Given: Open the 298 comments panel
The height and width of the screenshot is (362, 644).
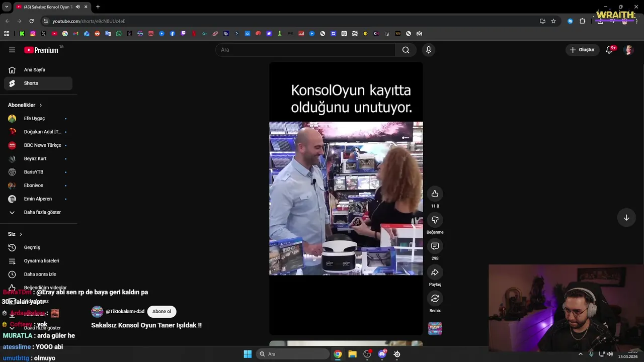Looking at the screenshot, I should coord(435,246).
